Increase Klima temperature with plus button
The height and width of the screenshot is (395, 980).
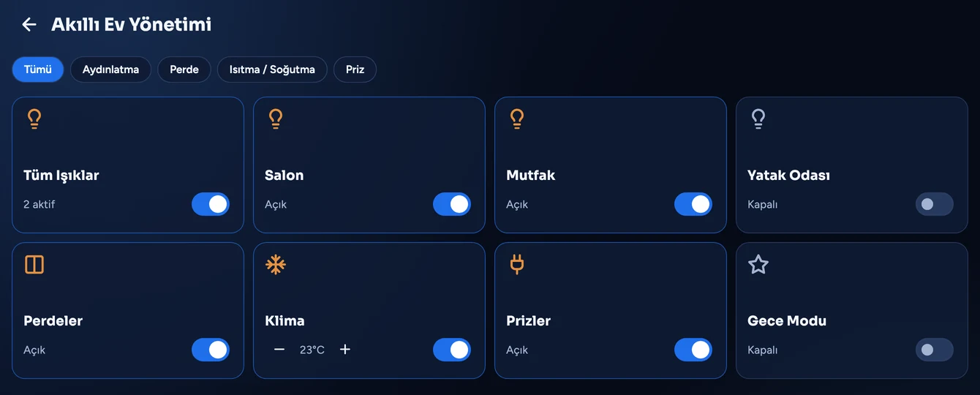click(x=345, y=350)
